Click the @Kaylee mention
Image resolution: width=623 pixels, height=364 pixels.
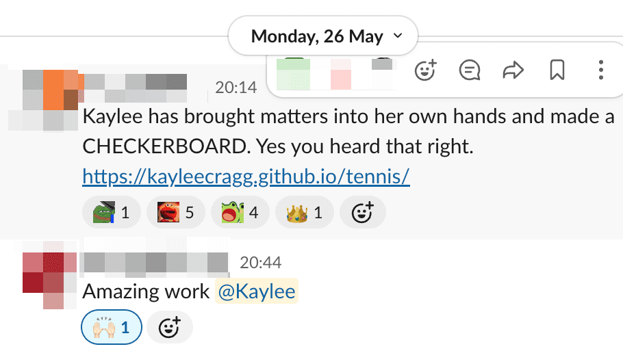click(257, 292)
